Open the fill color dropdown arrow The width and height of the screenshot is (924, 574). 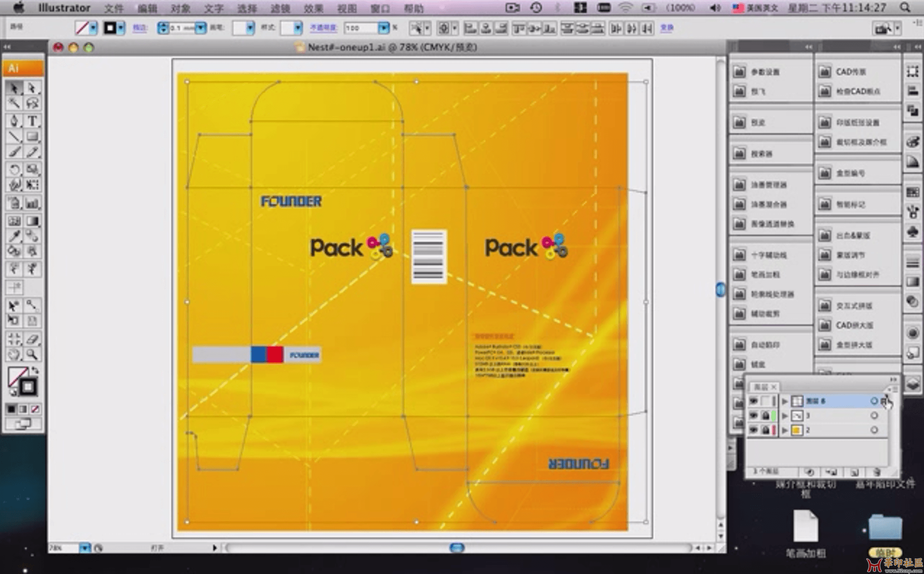(x=93, y=28)
